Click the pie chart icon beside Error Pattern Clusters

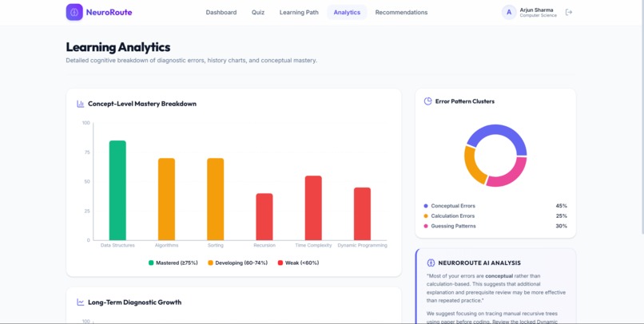click(428, 101)
